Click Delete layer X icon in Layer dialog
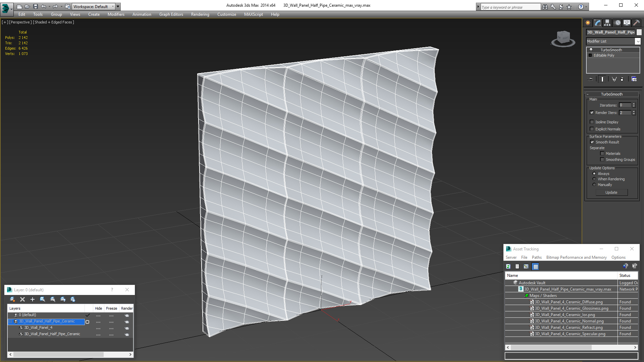644x362 pixels. (22, 299)
